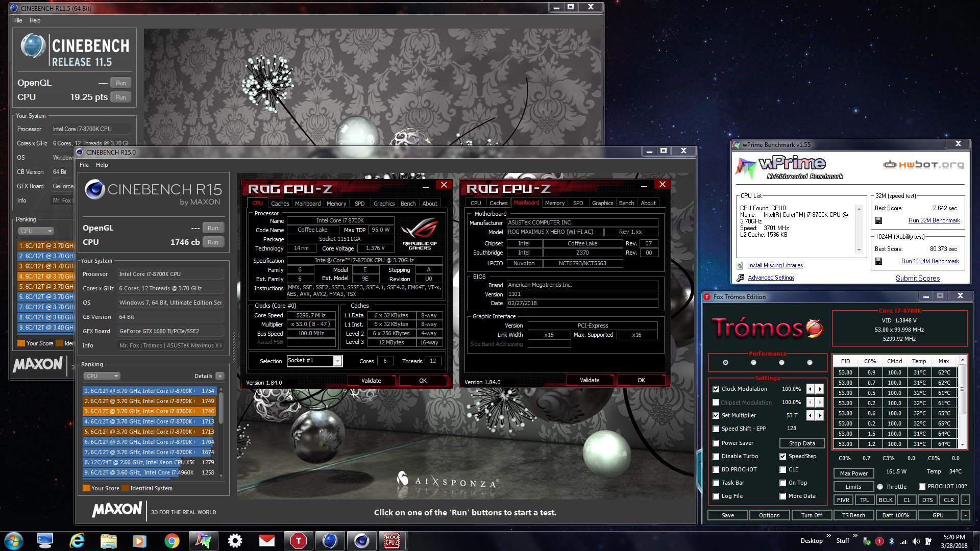The image size is (980, 551).
Task: Select the second Performance profile radio button
Action: (753, 362)
